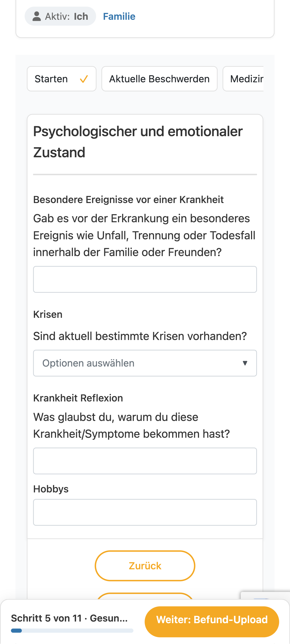Open the Familie link
Screen dimensions: 290x644
(119, 17)
